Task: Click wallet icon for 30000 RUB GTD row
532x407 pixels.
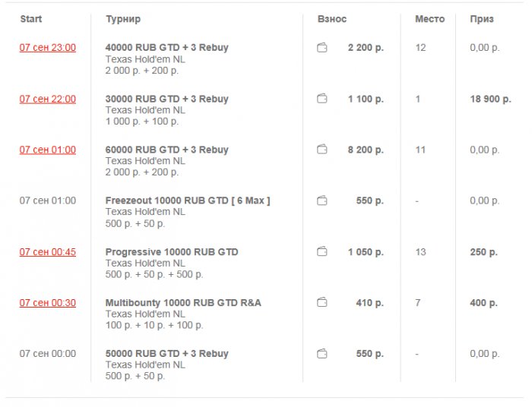Action: tap(322, 99)
